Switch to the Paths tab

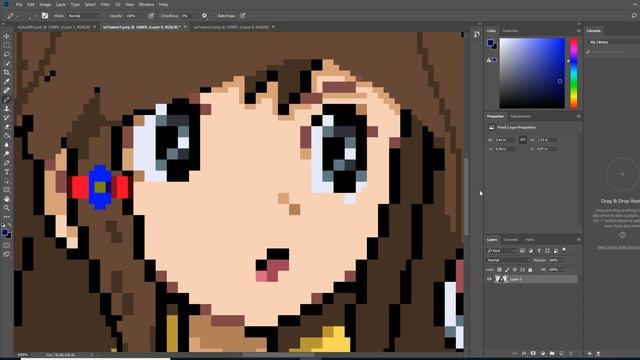pyautogui.click(x=529, y=240)
